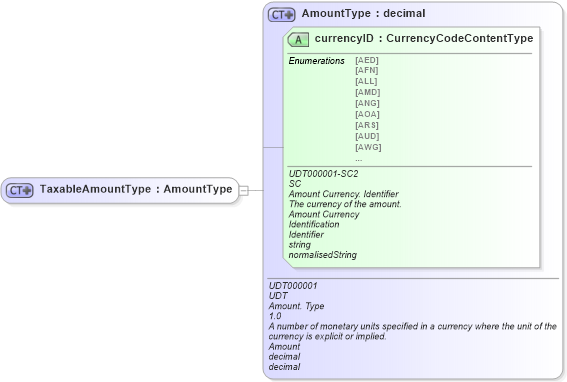This screenshot has width=567, height=382.
Task: Click the string annotation line
Action: point(299,245)
